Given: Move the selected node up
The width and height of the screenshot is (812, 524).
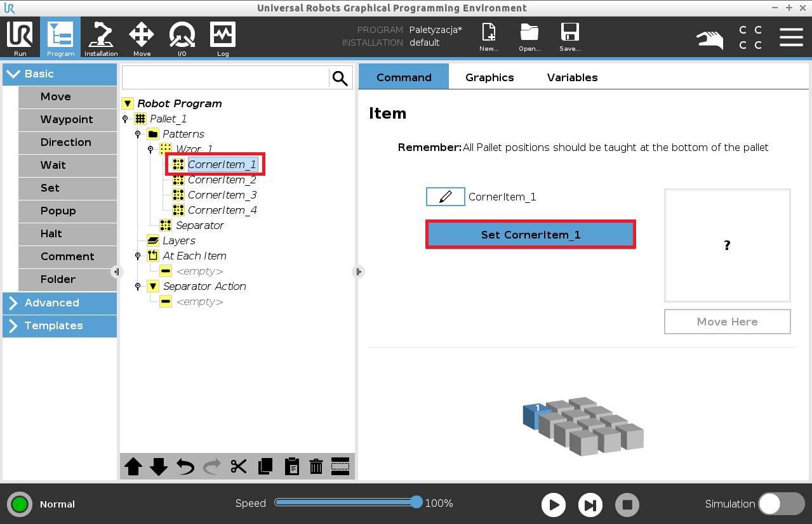Looking at the screenshot, I should click(x=133, y=467).
